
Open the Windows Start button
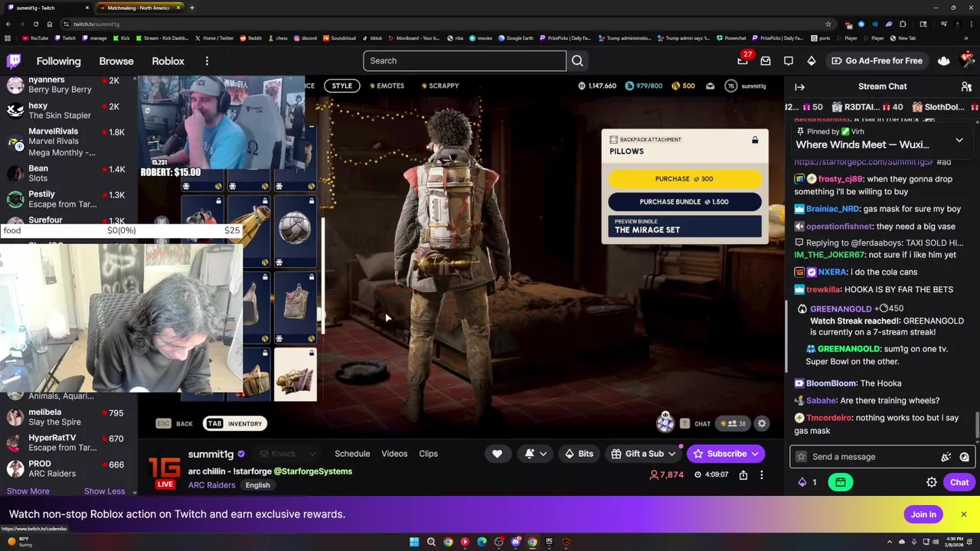click(414, 542)
